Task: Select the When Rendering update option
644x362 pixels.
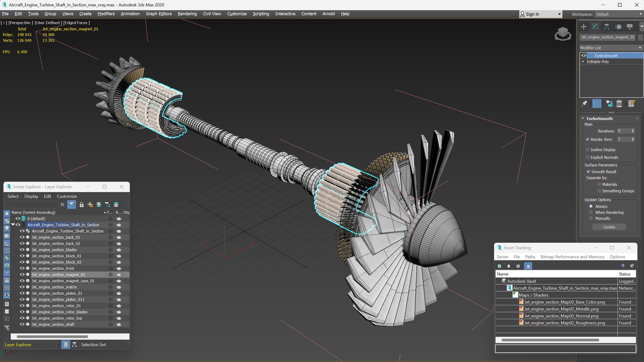Action: 591,213
